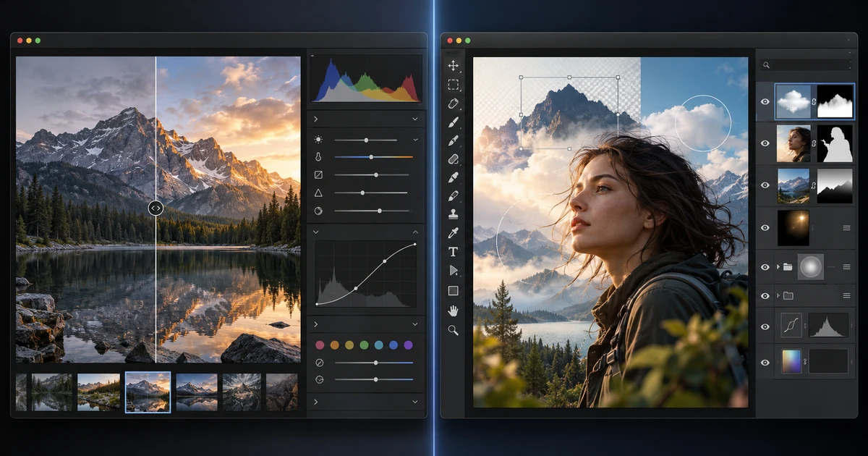Select the Eraser tool

(454, 159)
